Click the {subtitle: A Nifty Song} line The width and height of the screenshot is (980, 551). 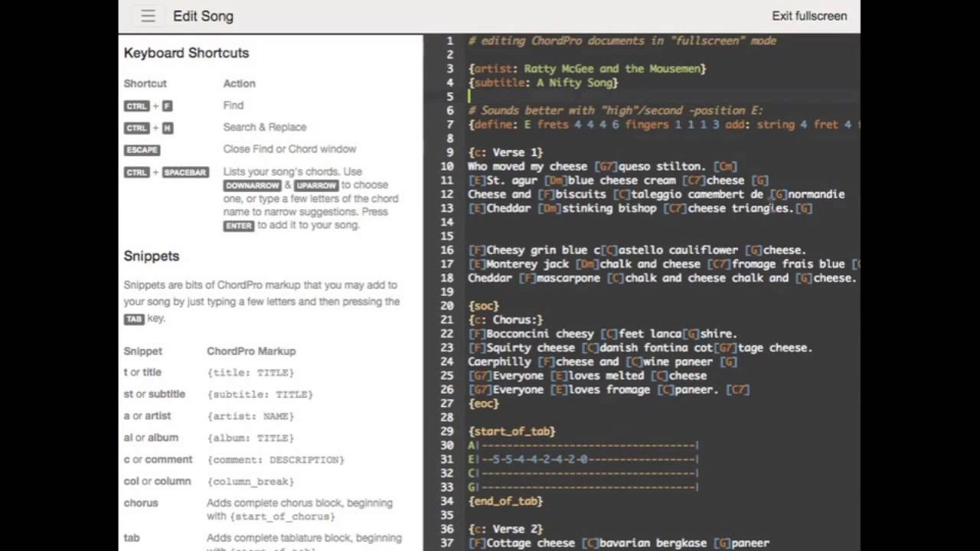coord(543,83)
